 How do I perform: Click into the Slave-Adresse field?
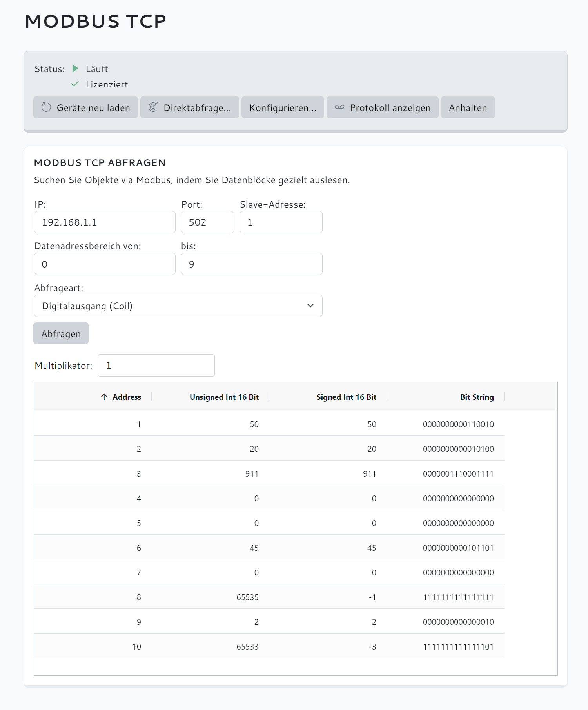click(x=281, y=222)
